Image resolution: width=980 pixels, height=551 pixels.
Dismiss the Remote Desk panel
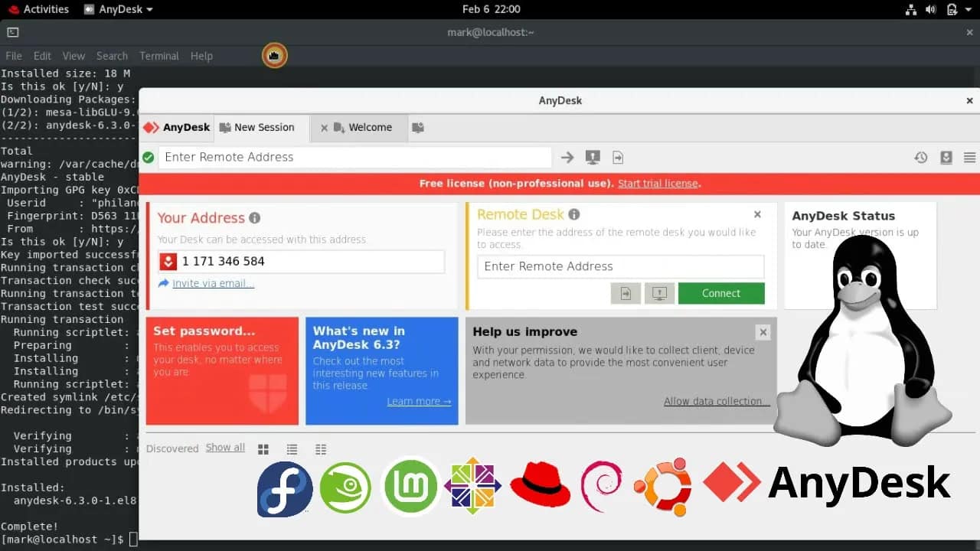pos(757,214)
